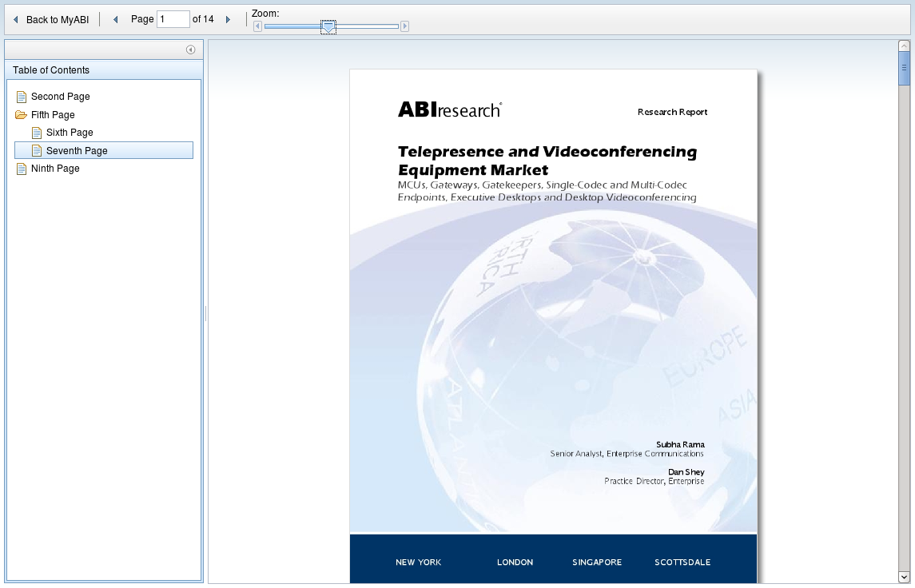Decrease zoom with left slider arrow
Viewport: 915px width, 588px height.
pos(257,26)
